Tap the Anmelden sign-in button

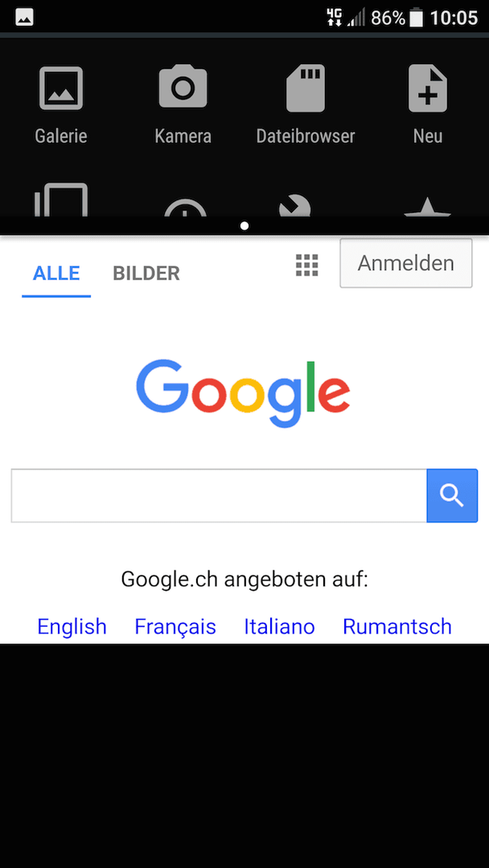406,263
